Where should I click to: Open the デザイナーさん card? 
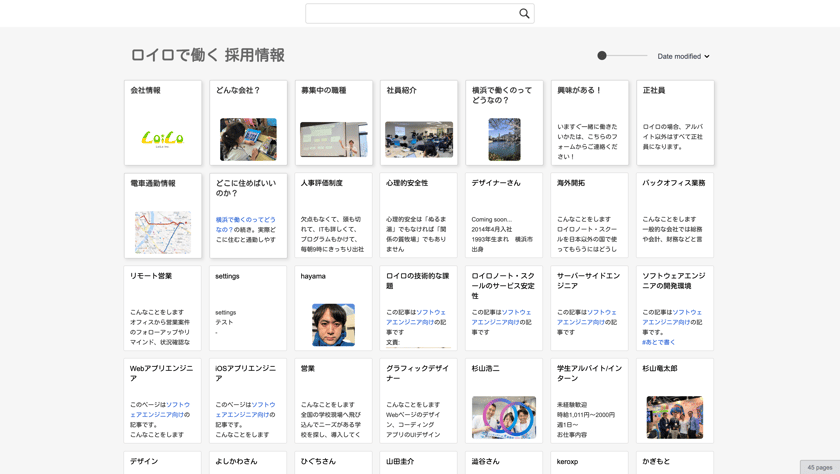pyautogui.click(x=504, y=215)
